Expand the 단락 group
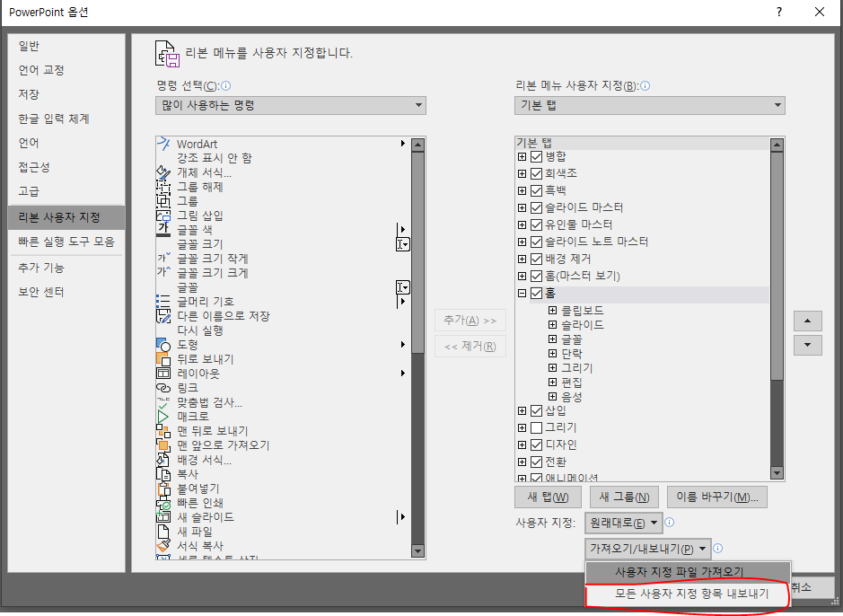Viewport: 843px width, 616px height. click(552, 353)
